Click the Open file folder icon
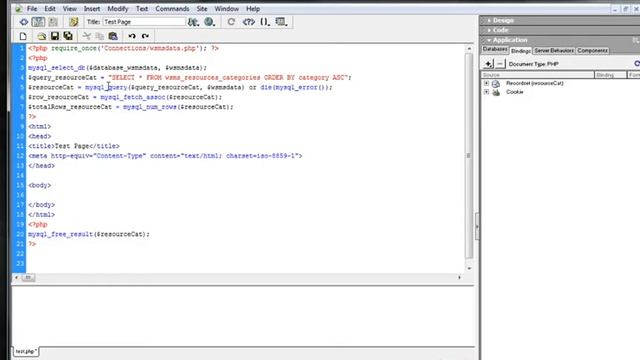The width and height of the screenshot is (640, 360). tap(41, 36)
